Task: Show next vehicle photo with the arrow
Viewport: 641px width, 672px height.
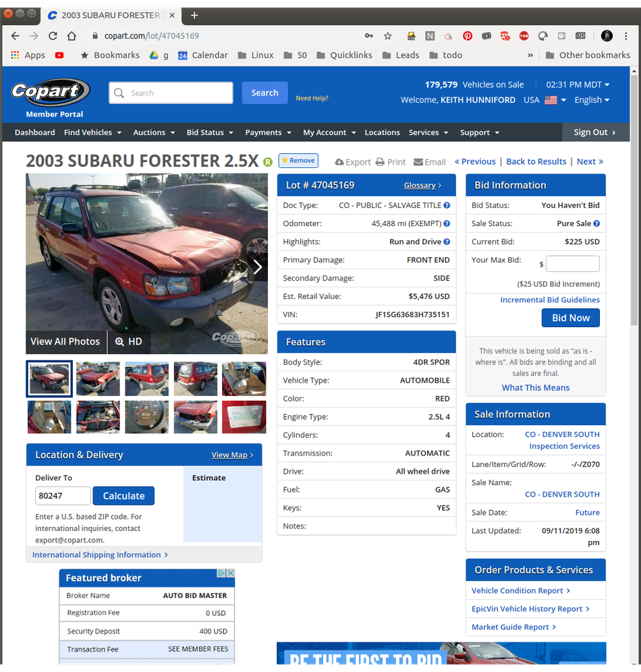Action: [x=258, y=267]
